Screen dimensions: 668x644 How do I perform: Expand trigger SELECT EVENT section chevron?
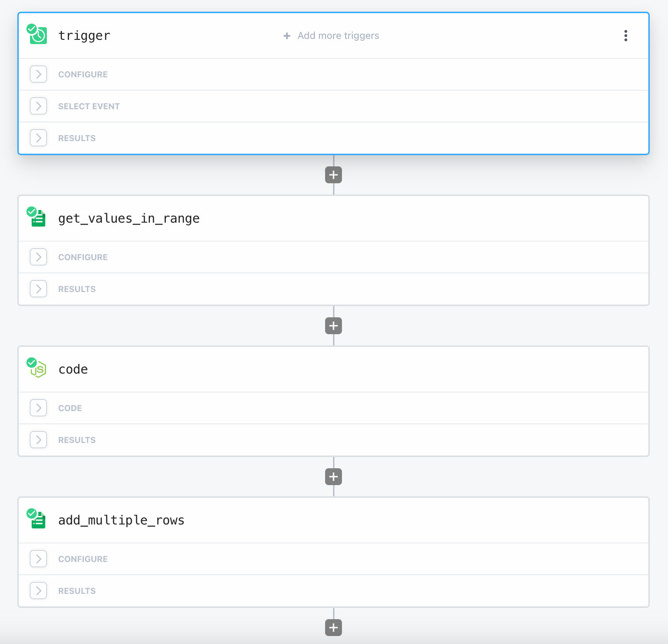(x=38, y=106)
